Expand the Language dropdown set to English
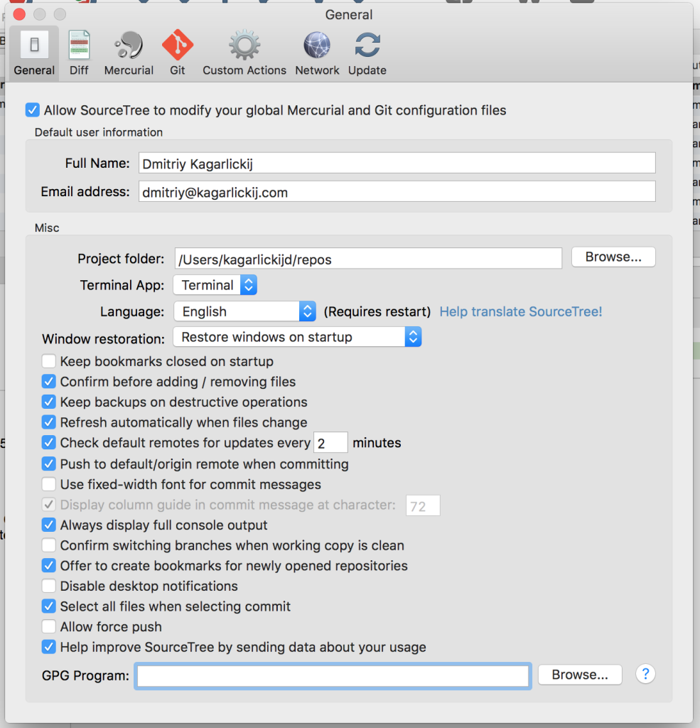 pyautogui.click(x=244, y=311)
